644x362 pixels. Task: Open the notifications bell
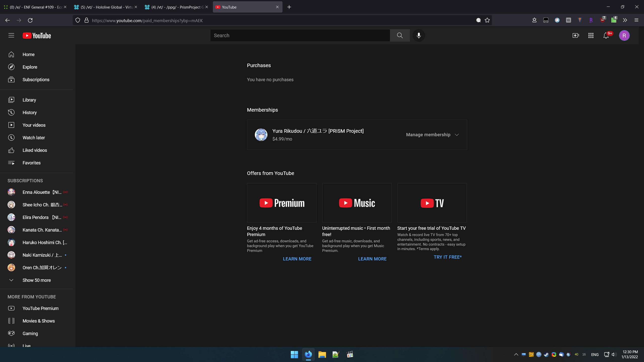click(606, 35)
